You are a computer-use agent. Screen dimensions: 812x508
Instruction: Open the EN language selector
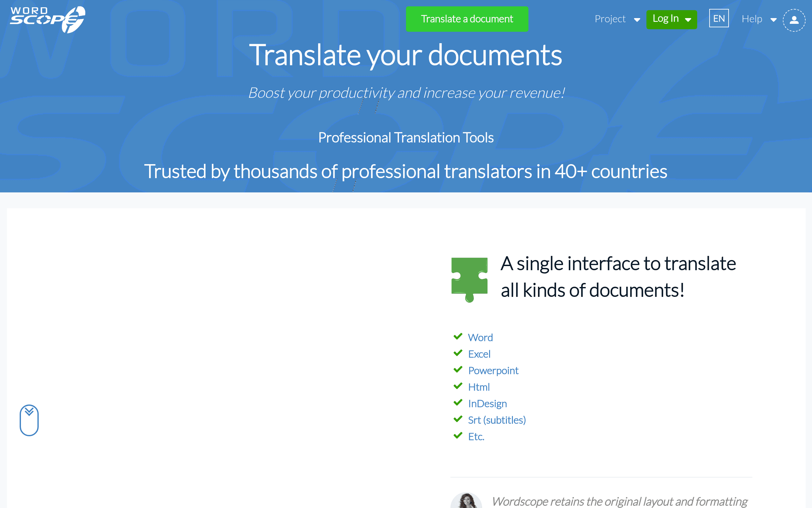[719, 18]
